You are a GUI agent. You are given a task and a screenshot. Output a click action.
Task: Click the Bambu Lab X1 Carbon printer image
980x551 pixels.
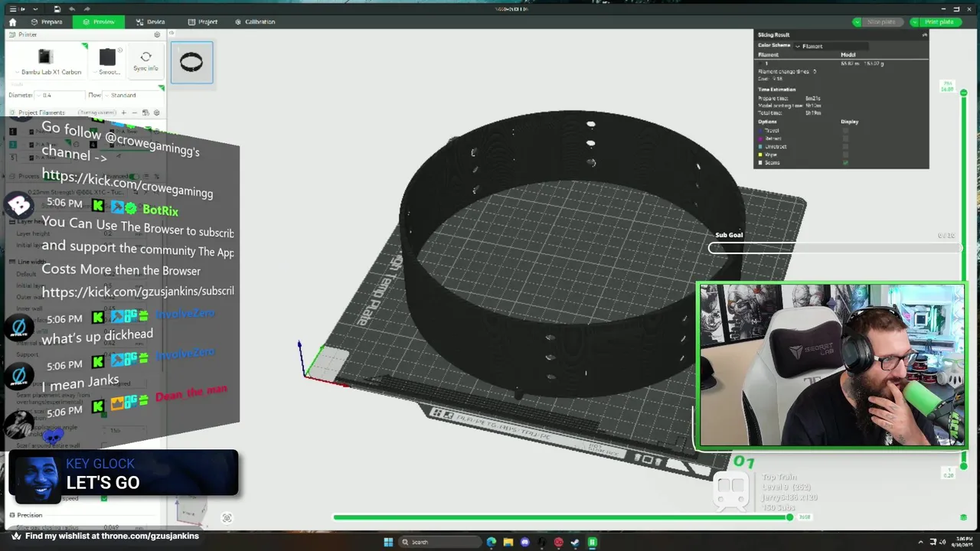tap(45, 56)
